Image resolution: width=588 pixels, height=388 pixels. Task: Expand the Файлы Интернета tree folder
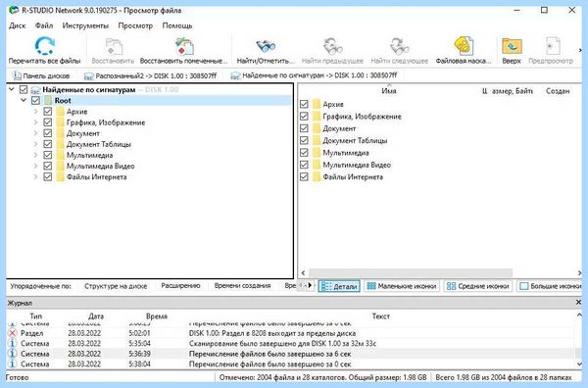click(x=35, y=176)
